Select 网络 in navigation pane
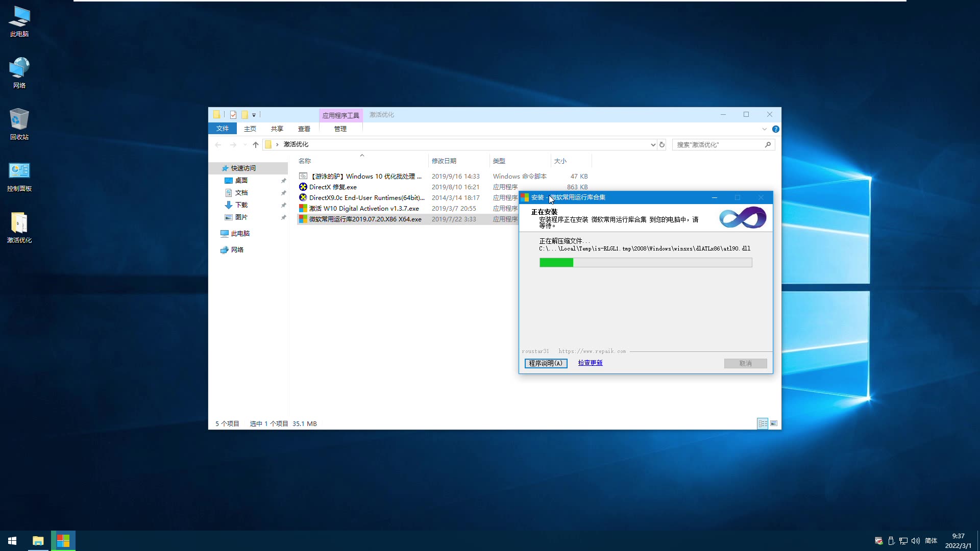Screen dimensions: 980x551 [249, 250]
